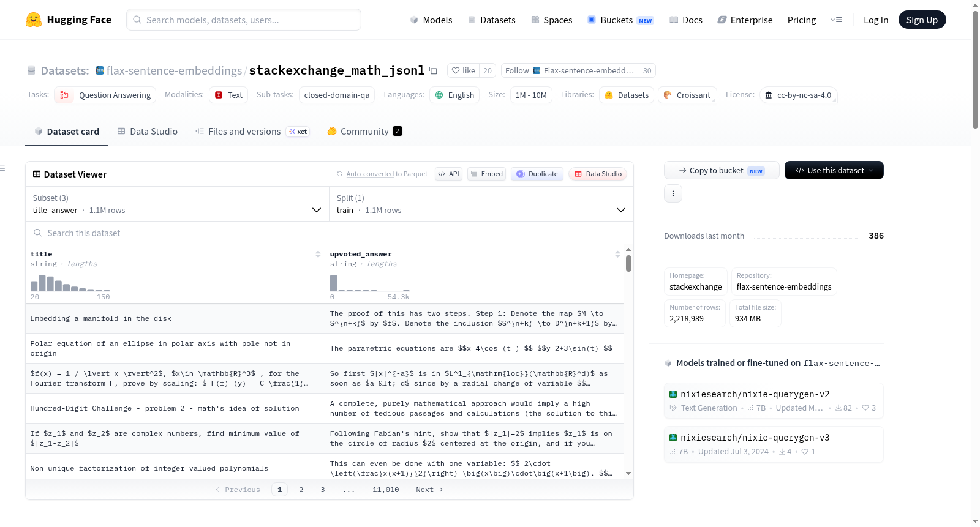Viewport: 980px width, 527px height.
Task: Open the Use this dataset dropdown
Action: 834,170
